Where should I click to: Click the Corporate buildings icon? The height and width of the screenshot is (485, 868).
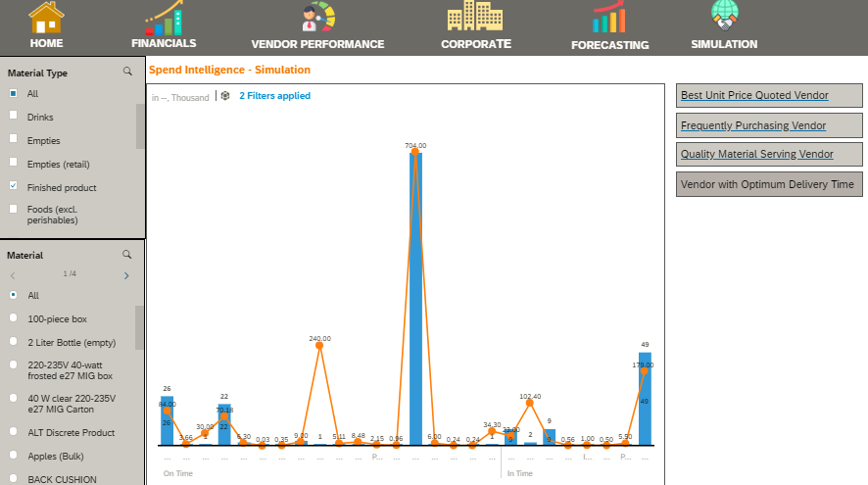475,18
